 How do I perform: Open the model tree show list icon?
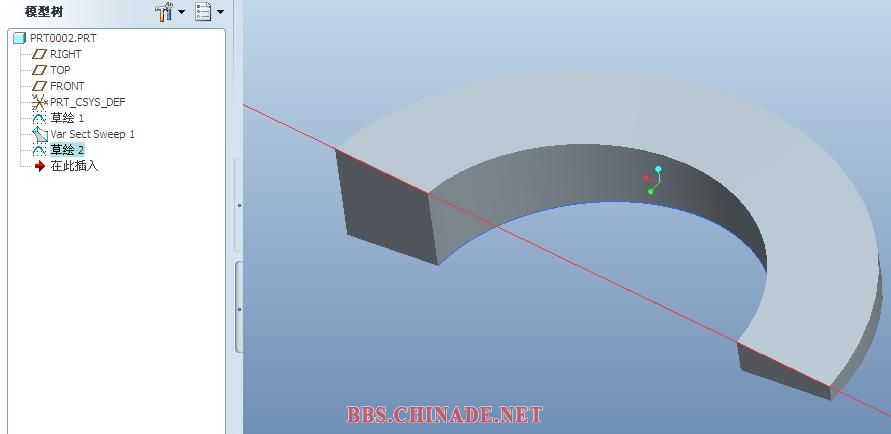203,11
